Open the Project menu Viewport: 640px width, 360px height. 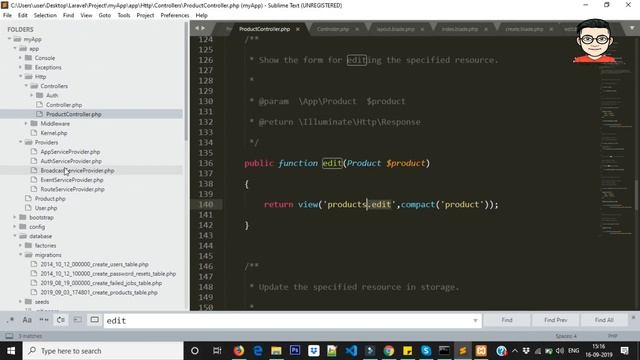[x=145, y=15]
